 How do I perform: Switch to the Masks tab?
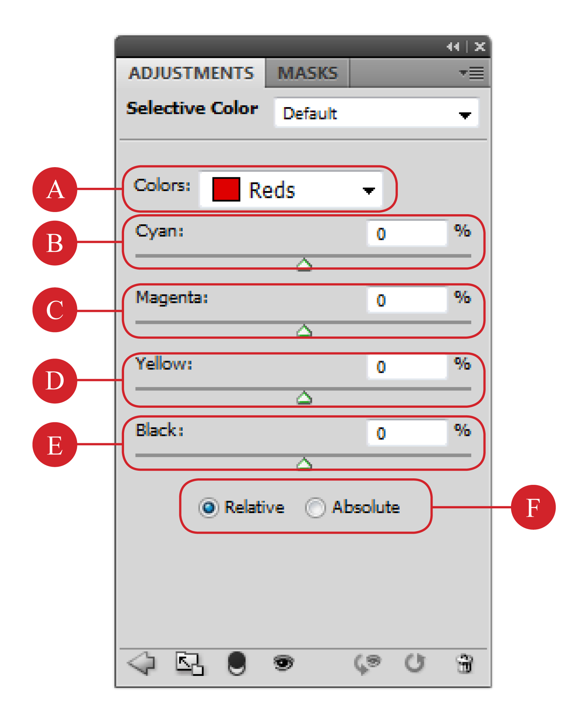tap(307, 73)
